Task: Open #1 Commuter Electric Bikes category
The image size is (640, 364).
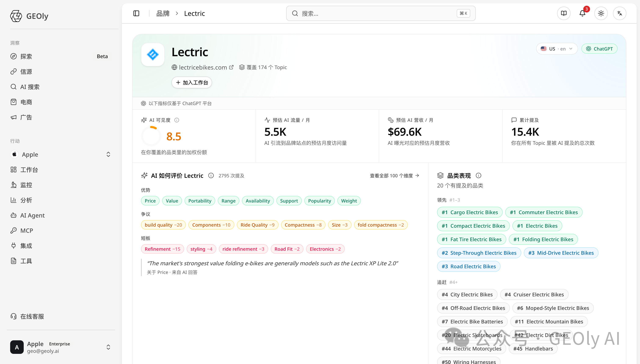Action: (544, 212)
